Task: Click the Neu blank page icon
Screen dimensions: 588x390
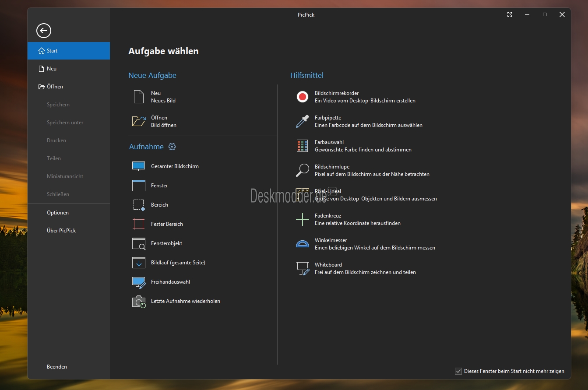Action: (139, 97)
